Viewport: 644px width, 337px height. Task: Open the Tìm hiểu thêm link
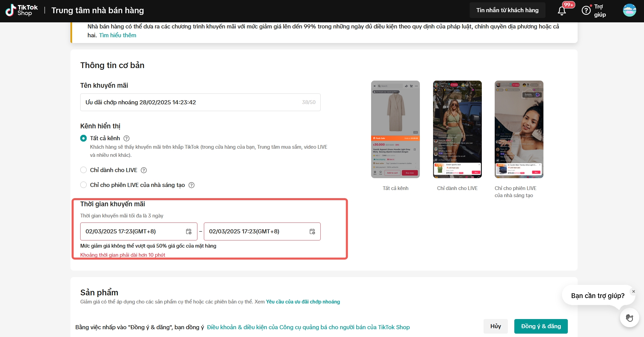coord(117,35)
